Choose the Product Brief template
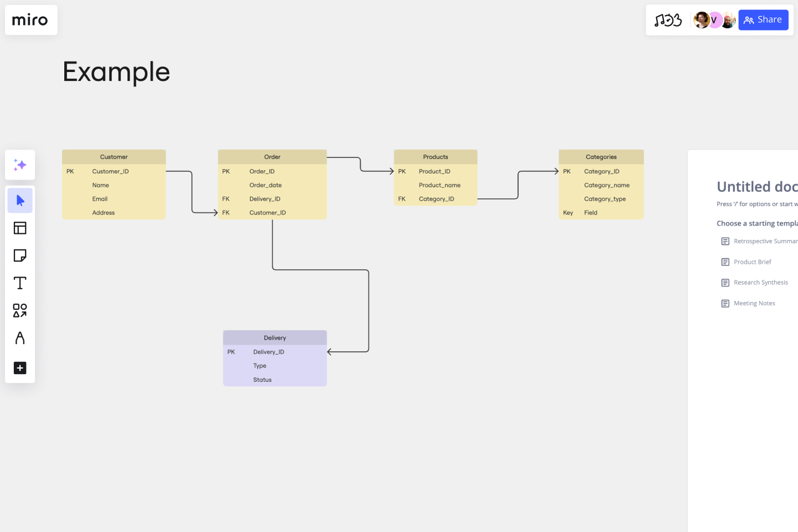Screen dimensions: 798x532 [752, 262]
